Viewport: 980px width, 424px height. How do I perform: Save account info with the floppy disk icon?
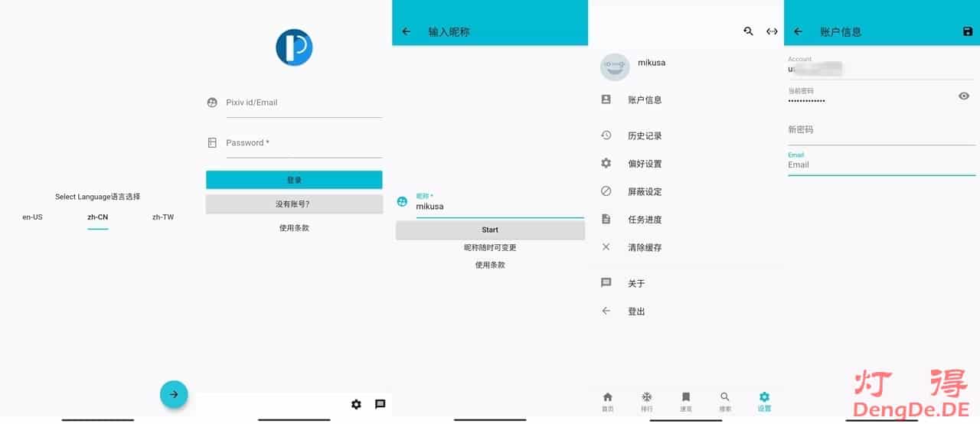[x=968, y=31]
